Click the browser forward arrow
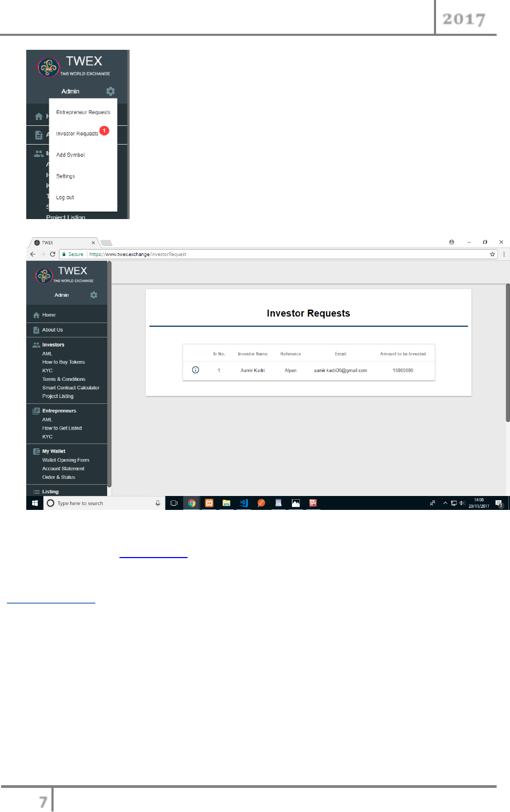 point(42,254)
